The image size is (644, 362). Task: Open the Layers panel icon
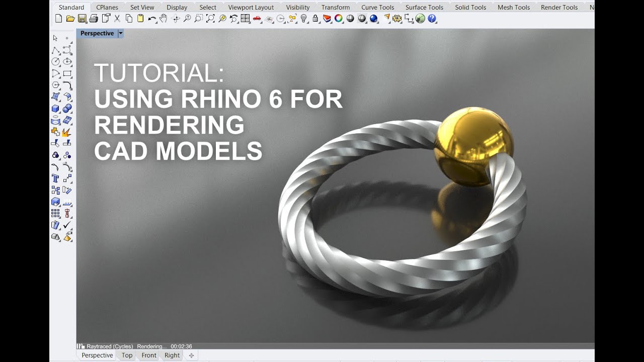(327, 19)
